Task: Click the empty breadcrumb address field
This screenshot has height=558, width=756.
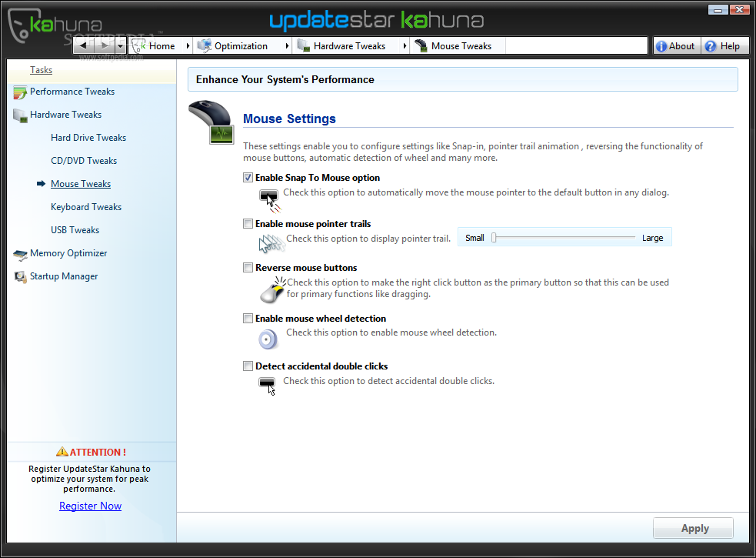Action: (576, 46)
